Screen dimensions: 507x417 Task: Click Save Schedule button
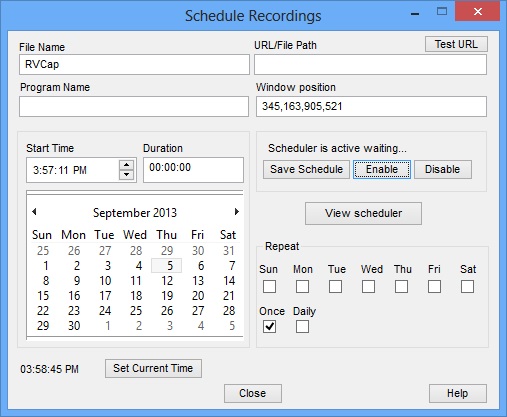pos(306,169)
